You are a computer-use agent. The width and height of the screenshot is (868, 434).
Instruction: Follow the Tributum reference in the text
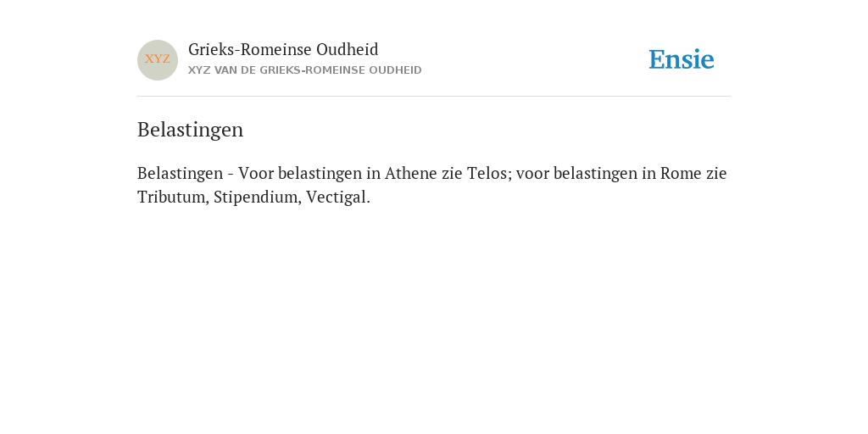[x=171, y=197]
